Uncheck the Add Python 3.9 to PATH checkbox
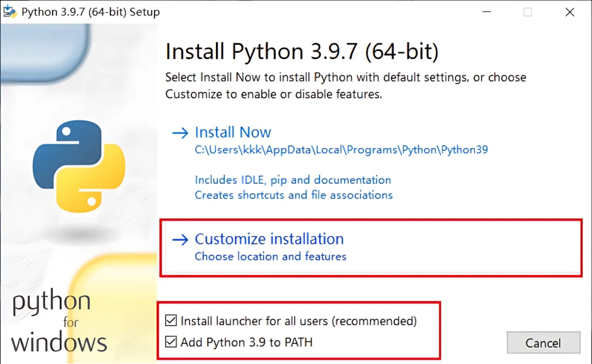592x364 pixels. click(171, 343)
